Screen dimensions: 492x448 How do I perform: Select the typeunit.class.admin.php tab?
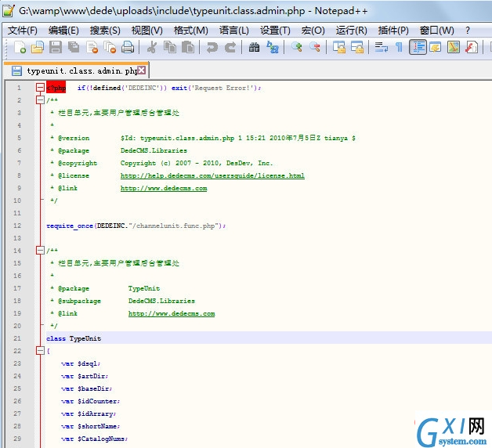coord(77,70)
